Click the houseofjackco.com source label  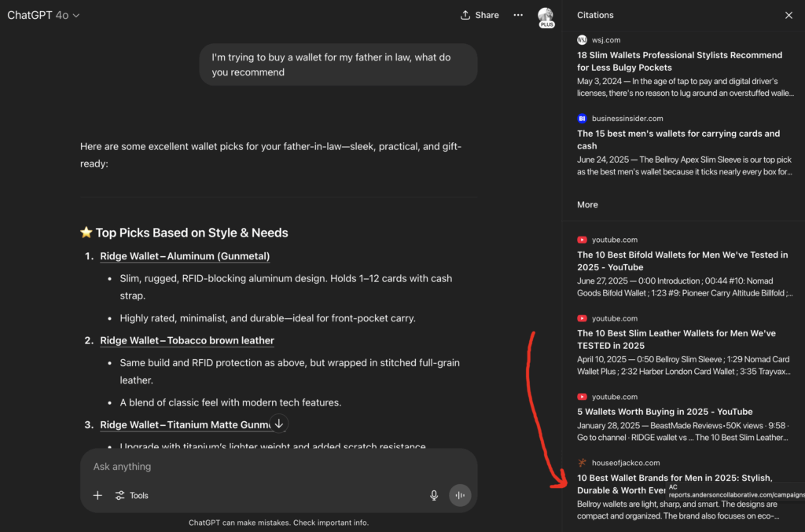626,463
